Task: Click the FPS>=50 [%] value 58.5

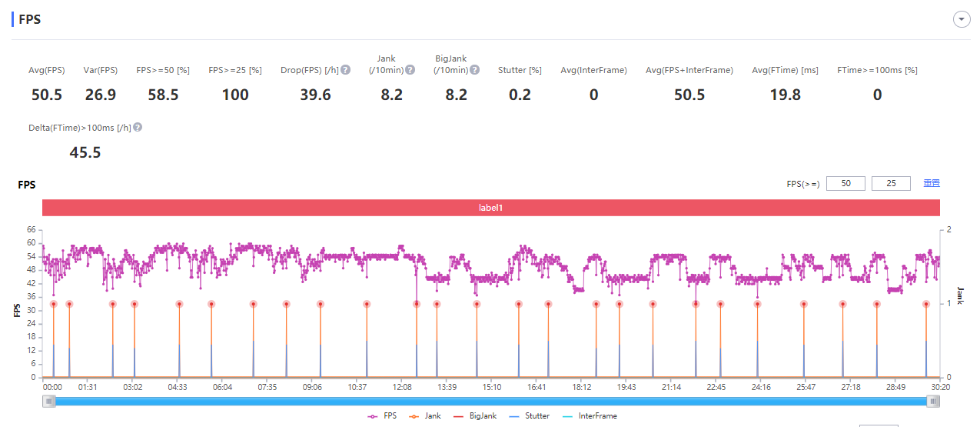Action: click(163, 95)
